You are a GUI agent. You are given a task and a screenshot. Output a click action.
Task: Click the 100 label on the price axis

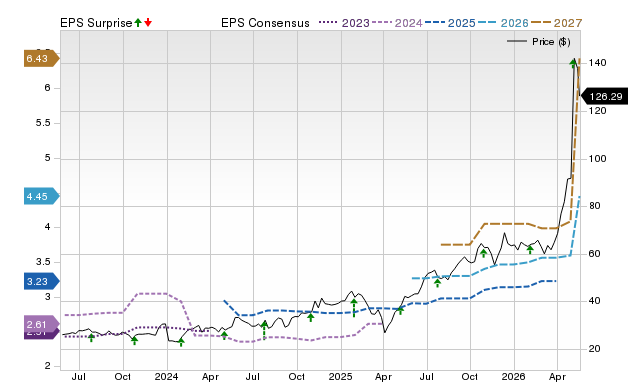click(x=598, y=159)
